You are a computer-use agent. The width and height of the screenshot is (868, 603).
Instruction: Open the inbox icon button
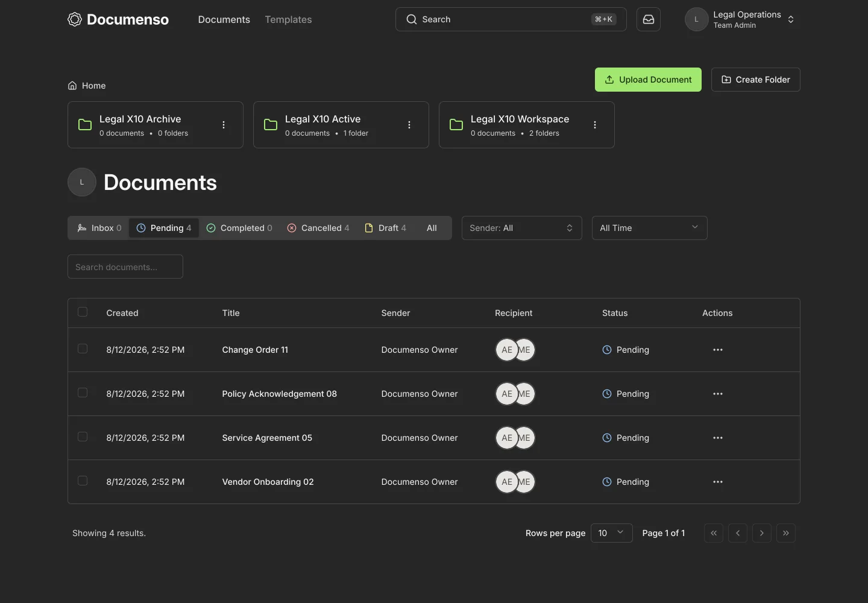(649, 19)
